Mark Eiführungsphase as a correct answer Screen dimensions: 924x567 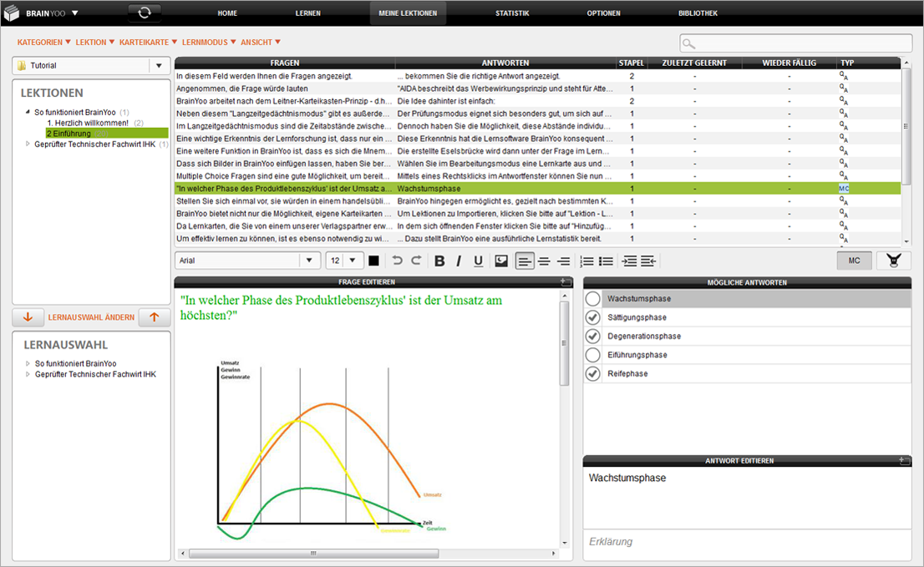(591, 355)
